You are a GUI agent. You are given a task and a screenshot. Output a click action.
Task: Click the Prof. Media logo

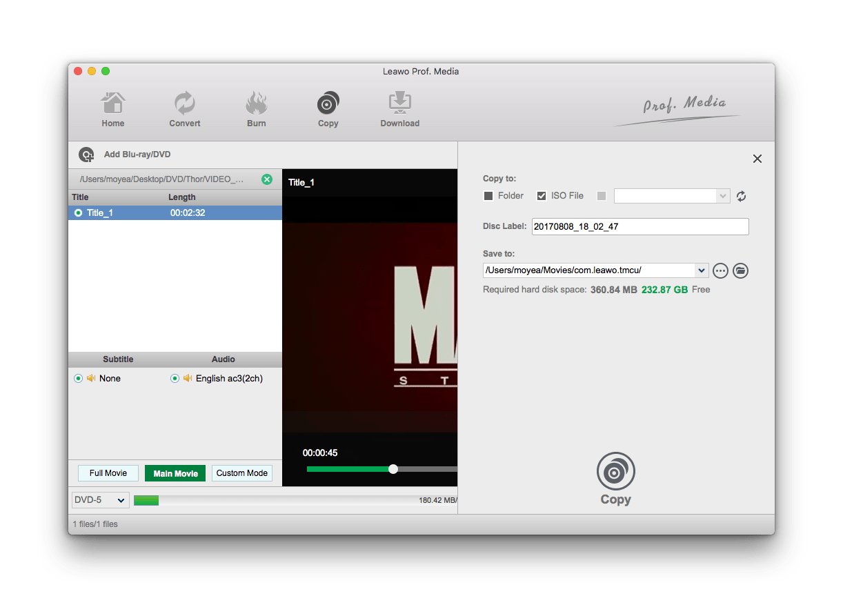(x=677, y=110)
